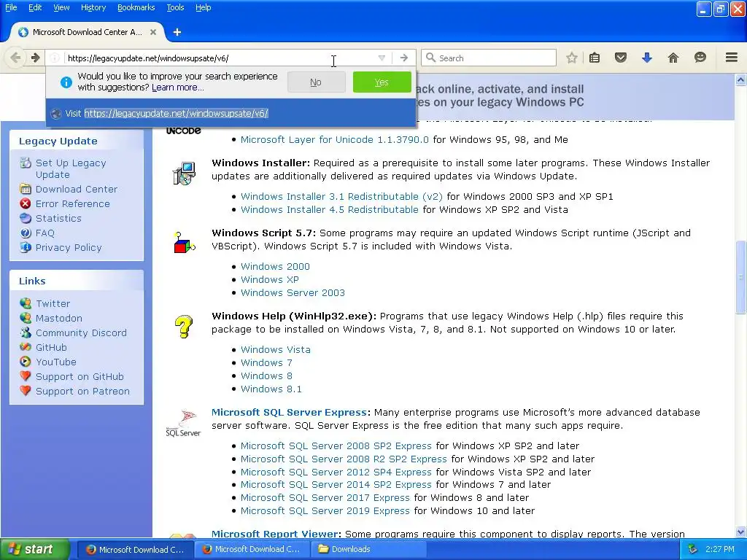Open the History menu

(x=93, y=7)
